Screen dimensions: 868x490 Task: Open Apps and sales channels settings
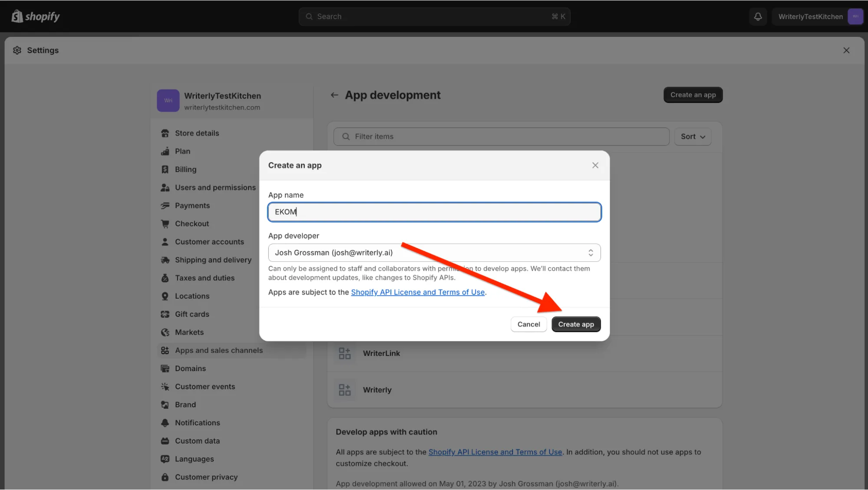click(231, 350)
